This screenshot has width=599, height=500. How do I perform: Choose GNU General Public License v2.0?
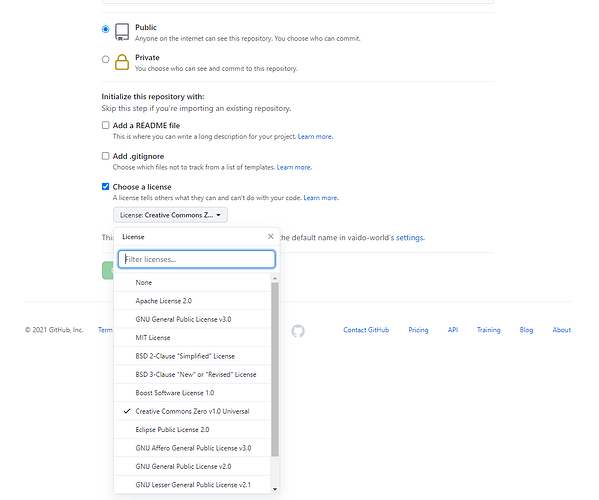192,466
